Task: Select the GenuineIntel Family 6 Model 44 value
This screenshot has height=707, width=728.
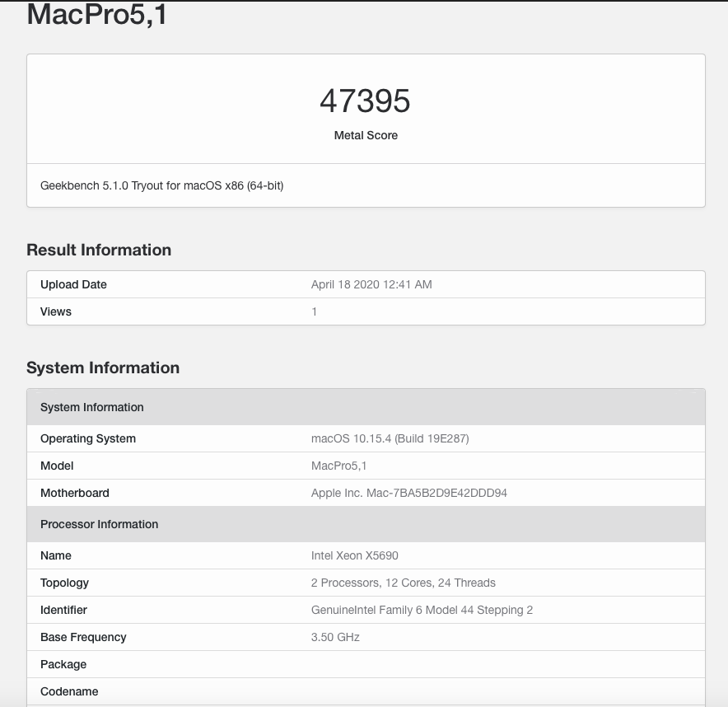Action: pyautogui.click(x=422, y=610)
